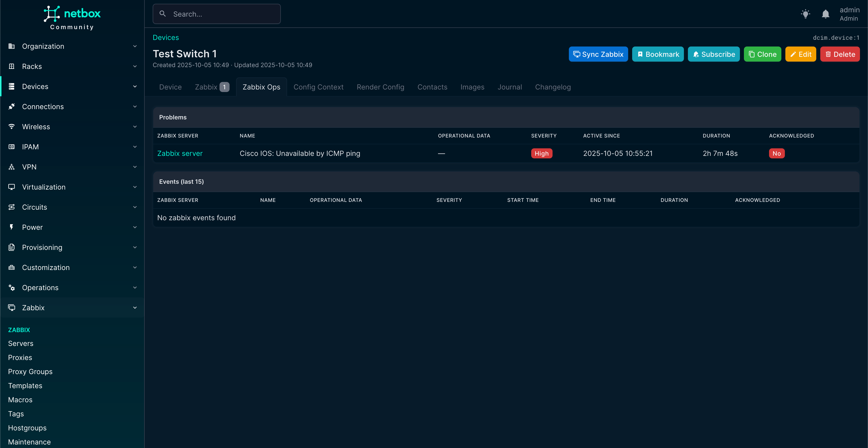Click the Connections plug icon in sidebar
The image size is (868, 448).
pyautogui.click(x=12, y=107)
